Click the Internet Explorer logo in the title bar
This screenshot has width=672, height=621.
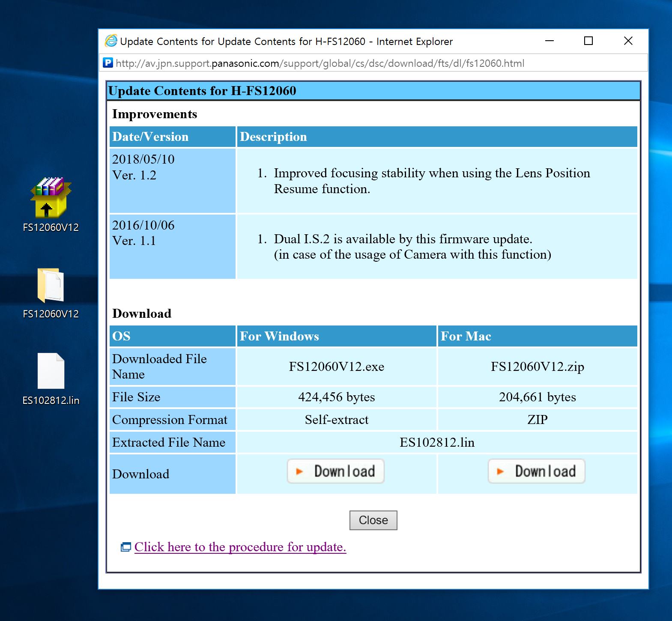[111, 41]
